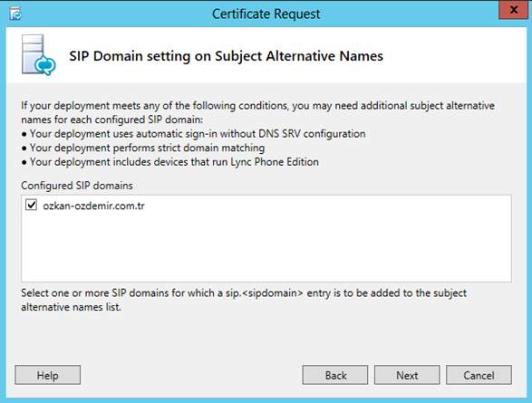
Task: Click the intro line starting If your deployment
Action: (x=258, y=106)
